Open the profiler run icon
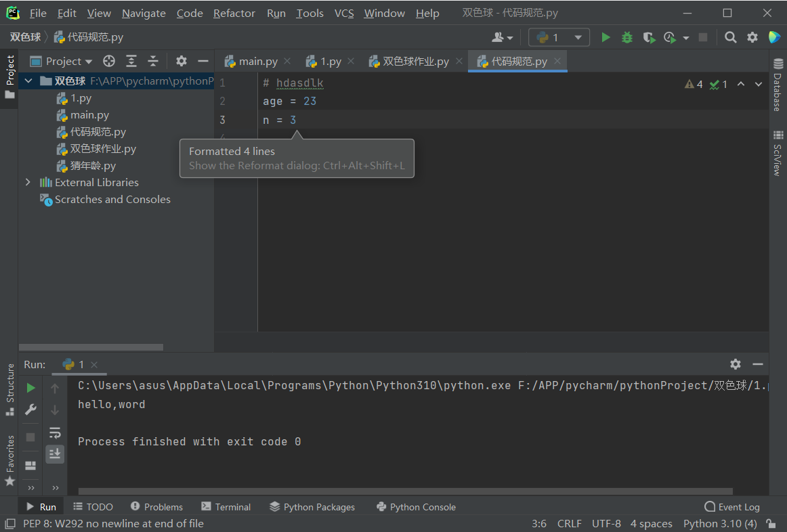This screenshot has height=532, width=787. 670,37
